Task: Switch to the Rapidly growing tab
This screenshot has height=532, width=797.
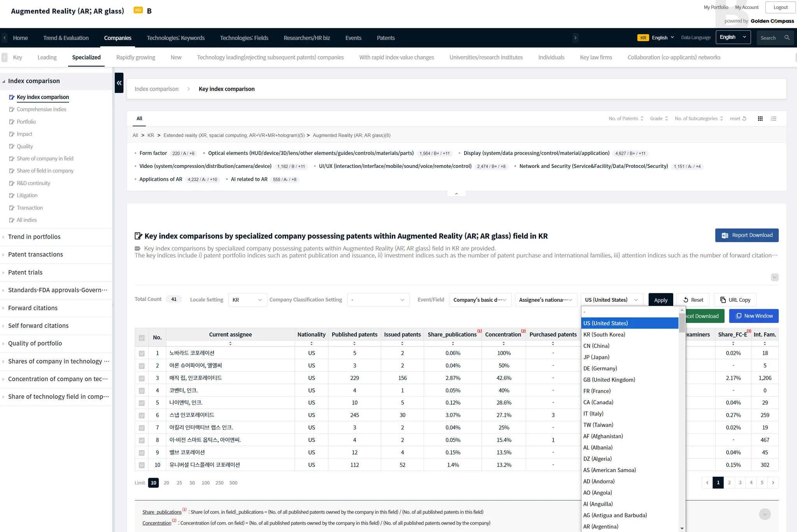Action: 135,58
